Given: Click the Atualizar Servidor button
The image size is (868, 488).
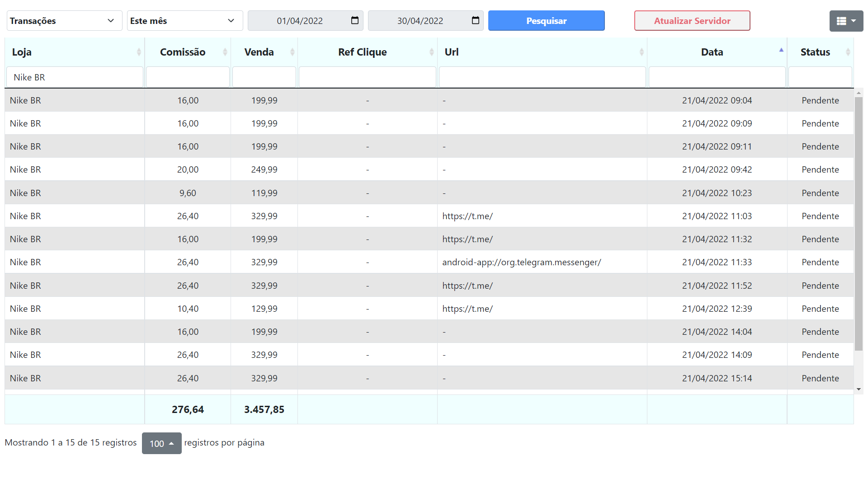Looking at the screenshot, I should pos(692,20).
